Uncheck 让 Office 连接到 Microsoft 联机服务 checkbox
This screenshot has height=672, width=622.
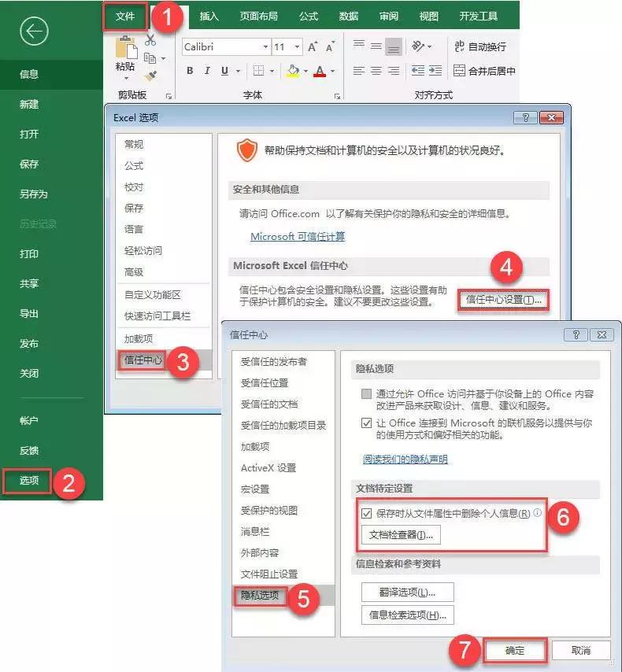(366, 423)
